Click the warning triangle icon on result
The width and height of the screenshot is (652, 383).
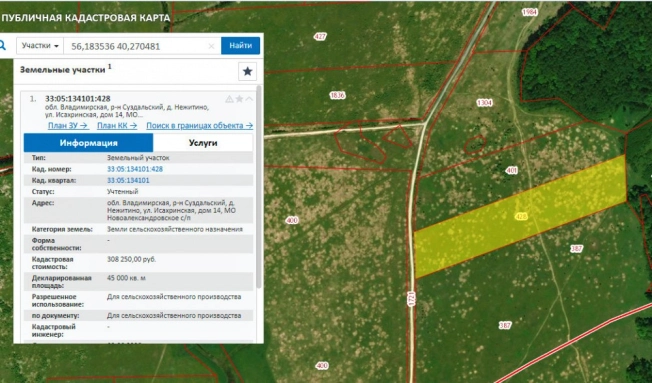pyautogui.click(x=229, y=99)
